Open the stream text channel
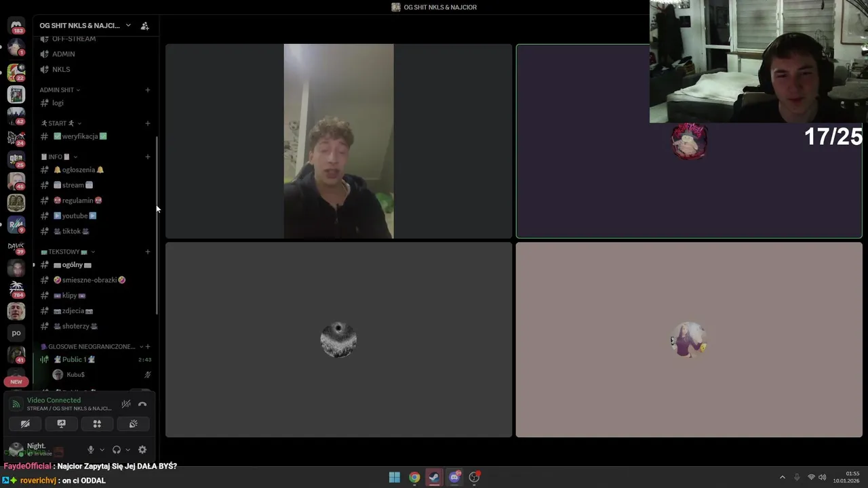The height and width of the screenshot is (488, 868). click(95, 185)
